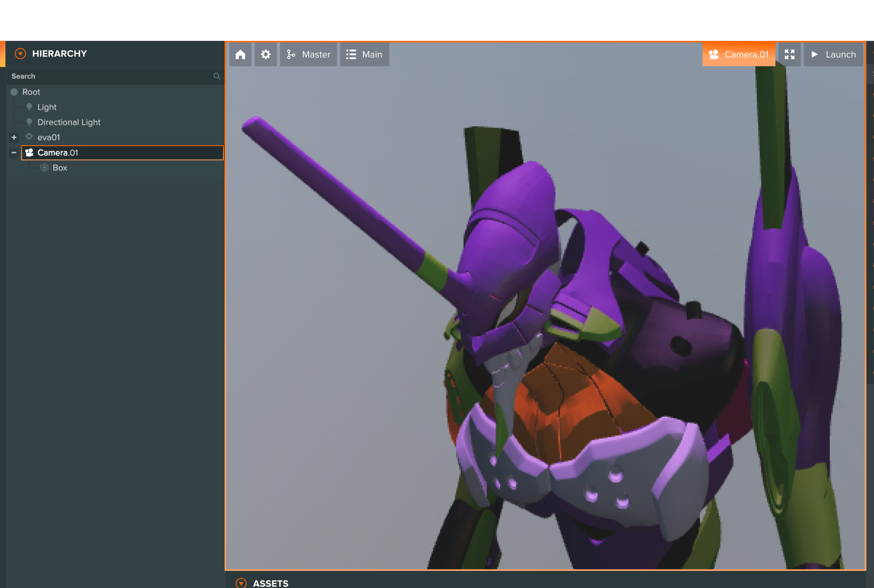This screenshot has height=588, width=874.
Task: Click the Home icon in viewport toolbar
Action: pos(240,54)
